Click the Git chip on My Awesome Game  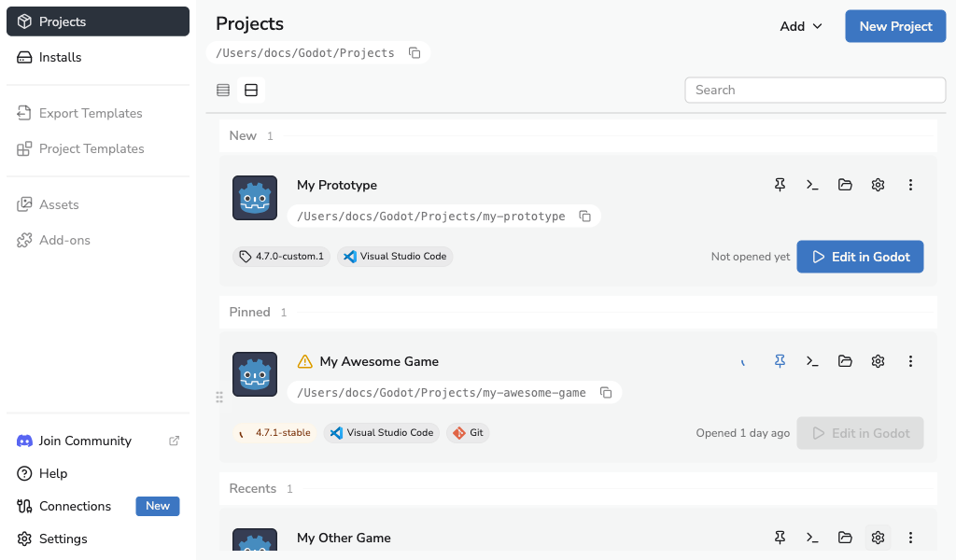click(468, 433)
